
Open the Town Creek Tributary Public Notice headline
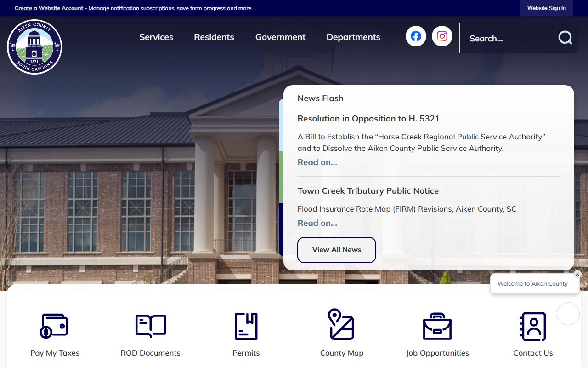[368, 191]
